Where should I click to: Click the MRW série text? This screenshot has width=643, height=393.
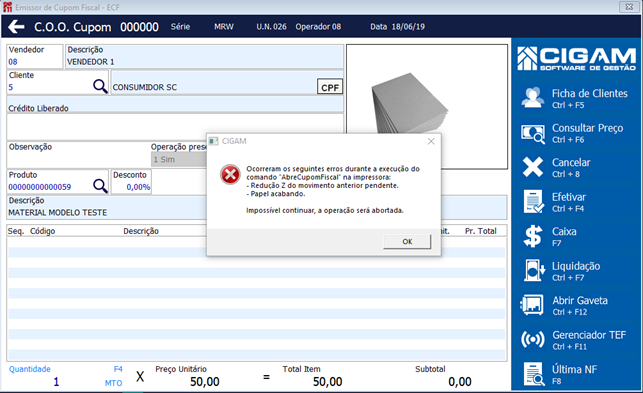[224, 27]
